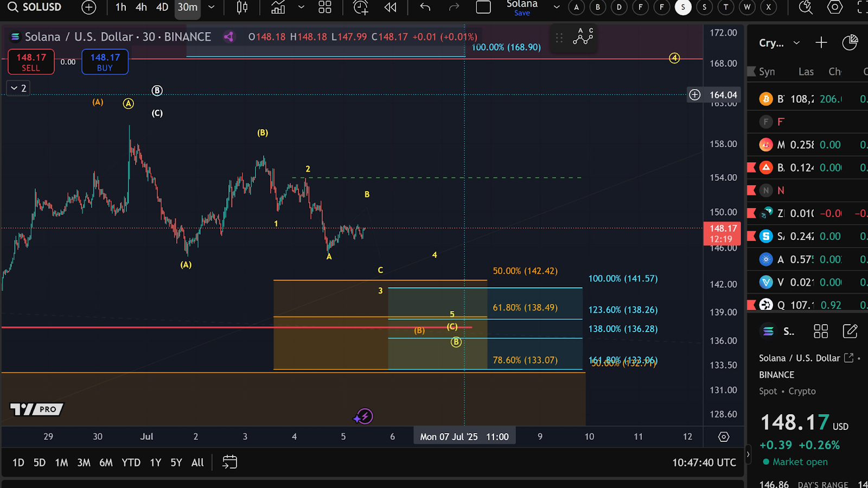Collapse the right sidebar with the arrow handle
Viewport: 868px width, 488px height.
click(x=748, y=454)
